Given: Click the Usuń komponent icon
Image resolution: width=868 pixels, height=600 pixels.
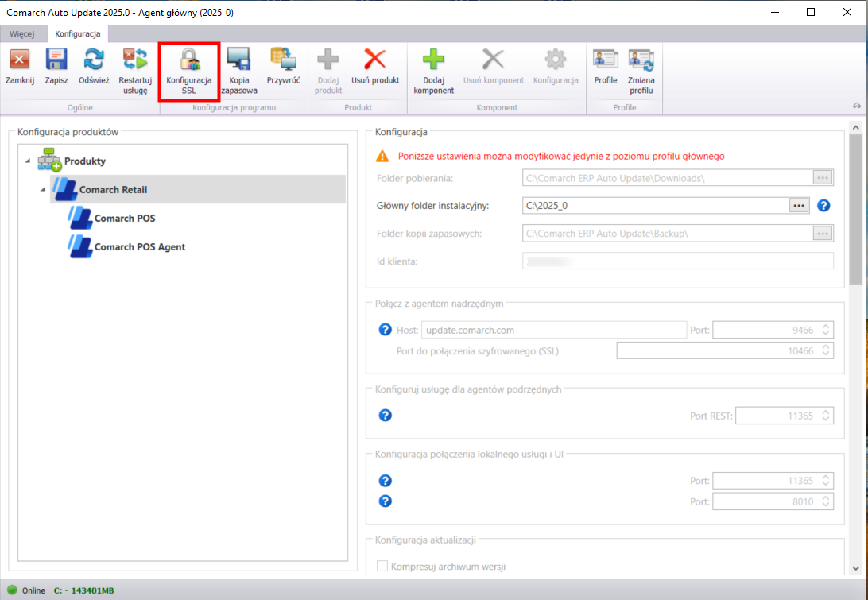Looking at the screenshot, I should coord(494,60).
